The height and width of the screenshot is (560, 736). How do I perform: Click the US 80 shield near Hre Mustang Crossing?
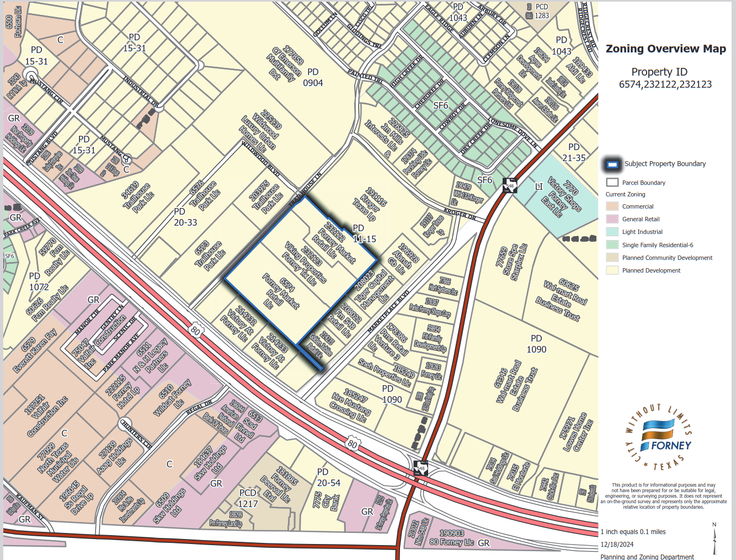353,443
